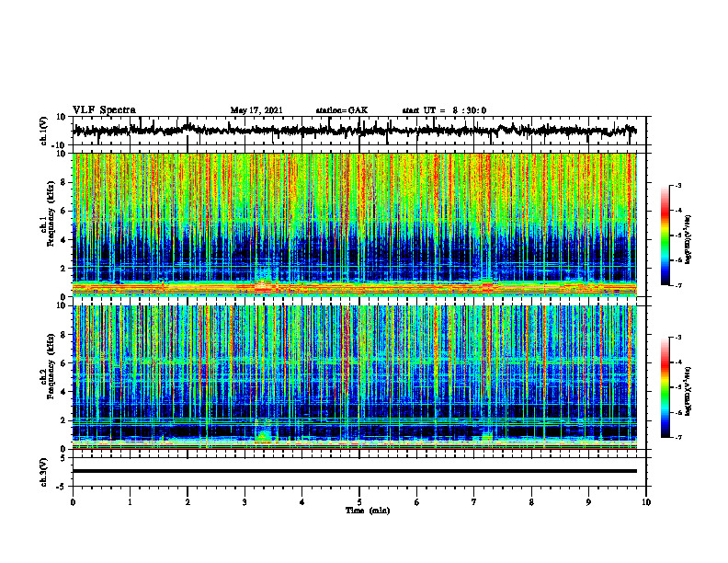This screenshot has height=563, width=728.
Task: Click the "start UT = 8:30:0" label
Action: pos(444,110)
